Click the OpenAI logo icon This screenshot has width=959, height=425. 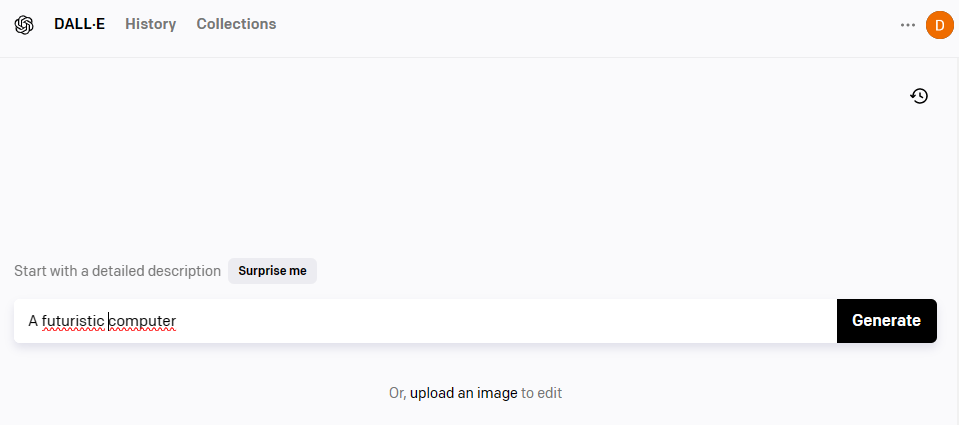(x=24, y=25)
